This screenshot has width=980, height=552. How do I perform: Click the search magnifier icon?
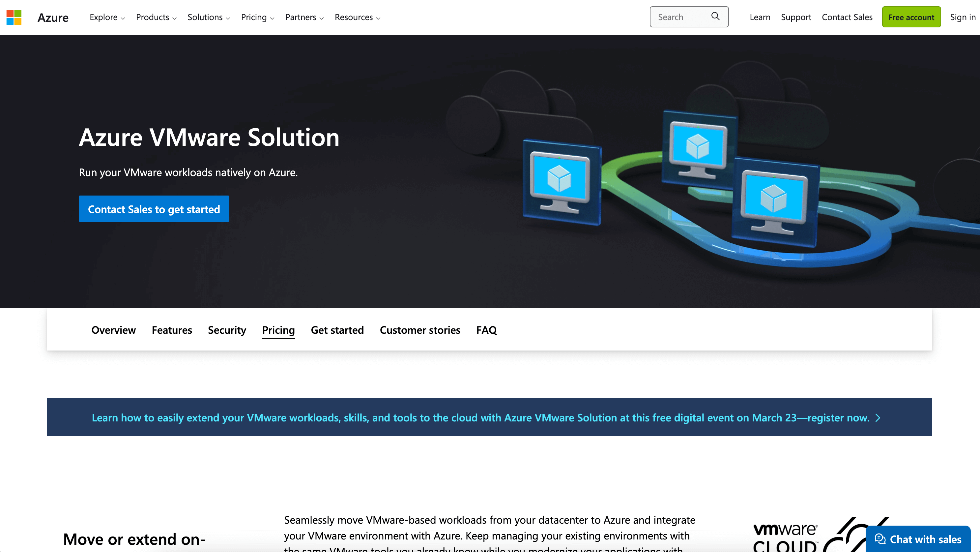715,16
